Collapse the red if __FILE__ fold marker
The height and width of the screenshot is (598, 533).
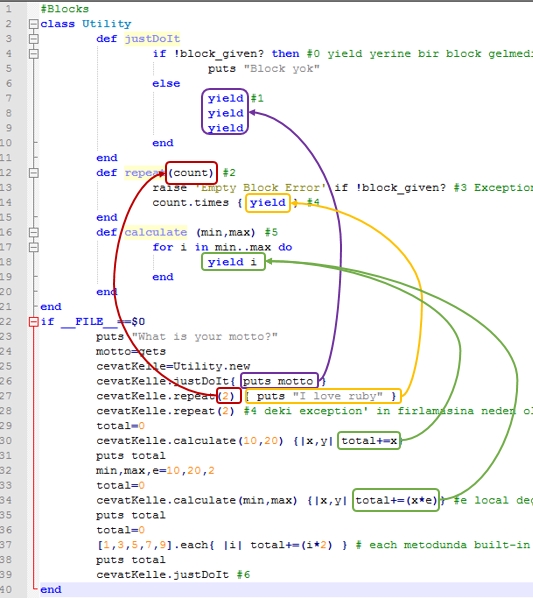tap(34, 322)
